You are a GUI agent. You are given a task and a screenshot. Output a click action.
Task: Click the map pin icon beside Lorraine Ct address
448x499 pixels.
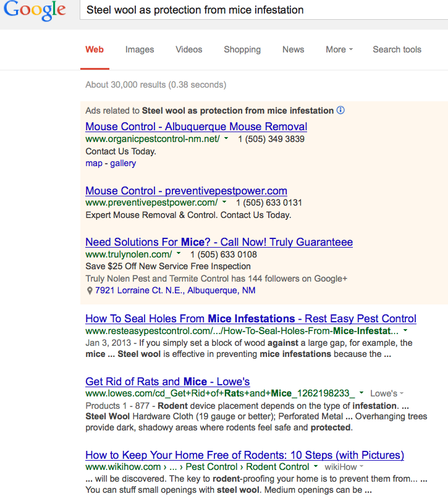click(x=90, y=290)
